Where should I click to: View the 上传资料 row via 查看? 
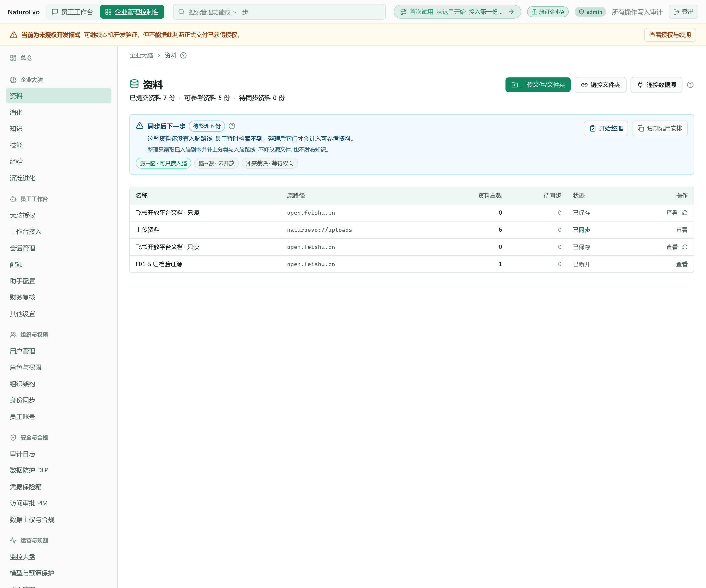pos(682,230)
